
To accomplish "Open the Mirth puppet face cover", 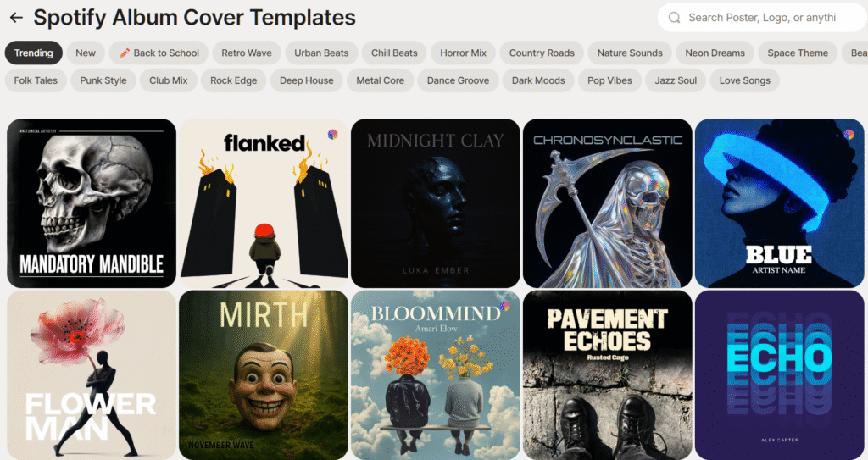I will (x=264, y=374).
